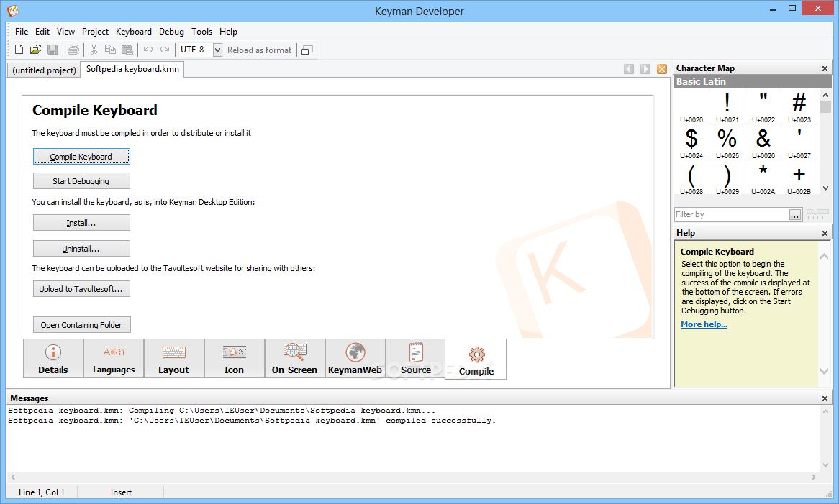Screen dimensions: 839x504
Task: Close the Help panel
Action: (825, 233)
